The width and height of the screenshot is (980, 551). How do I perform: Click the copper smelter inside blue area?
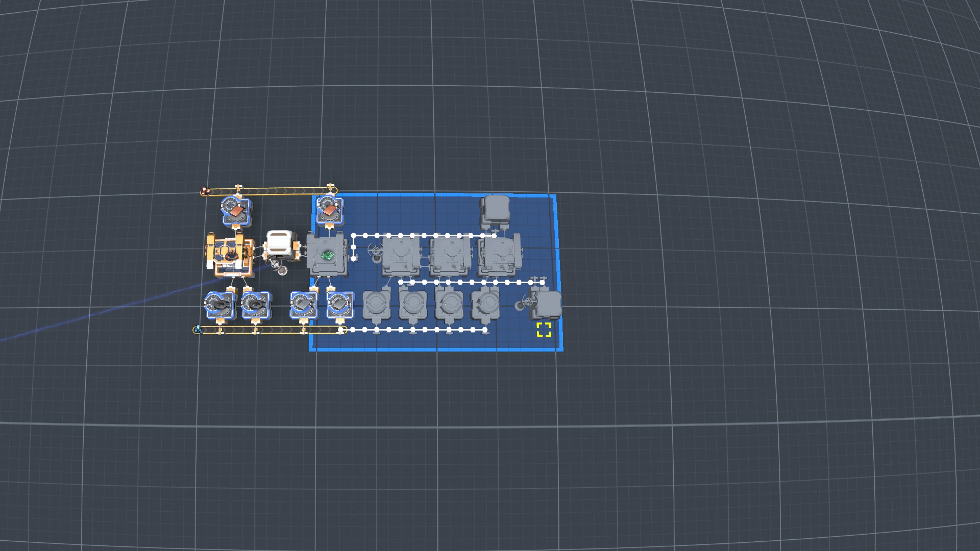(x=329, y=209)
